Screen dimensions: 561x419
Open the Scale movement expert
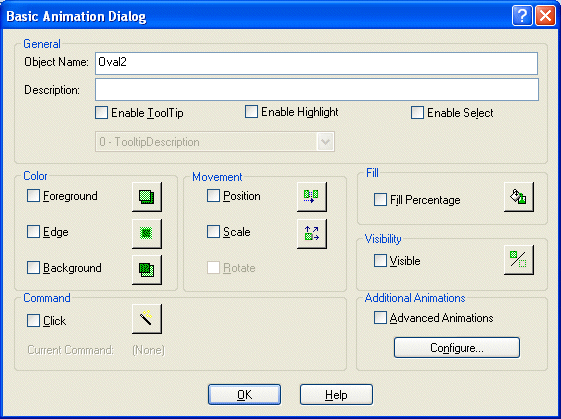point(312,234)
